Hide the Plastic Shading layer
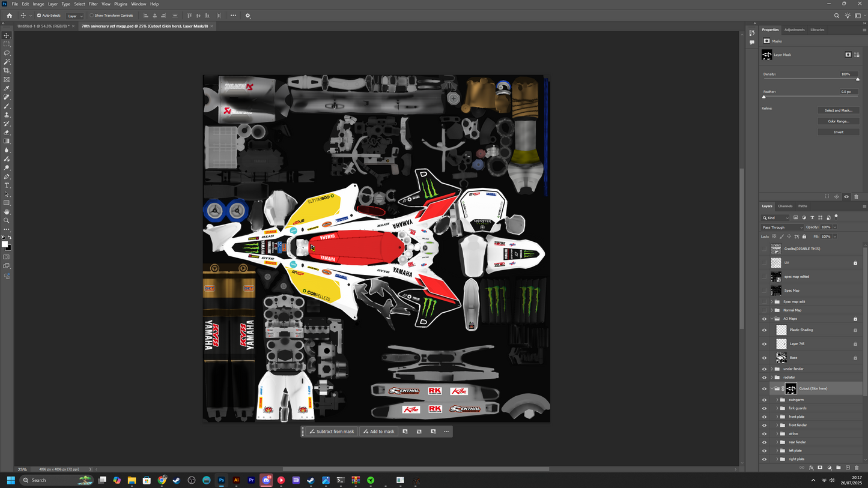 click(x=764, y=330)
